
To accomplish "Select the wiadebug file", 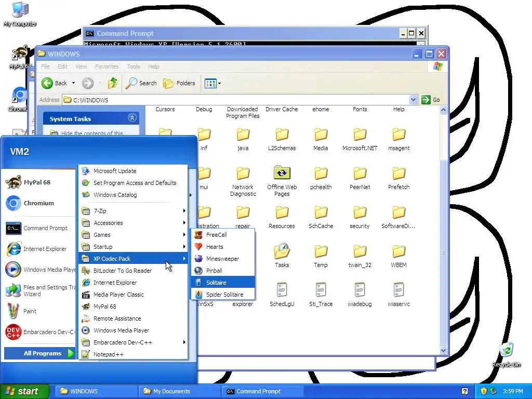I will [360, 295].
